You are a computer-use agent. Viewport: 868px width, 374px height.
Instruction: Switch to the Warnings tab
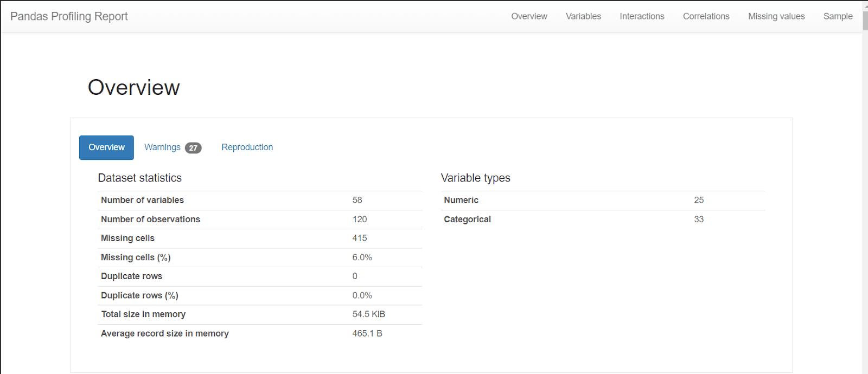162,147
